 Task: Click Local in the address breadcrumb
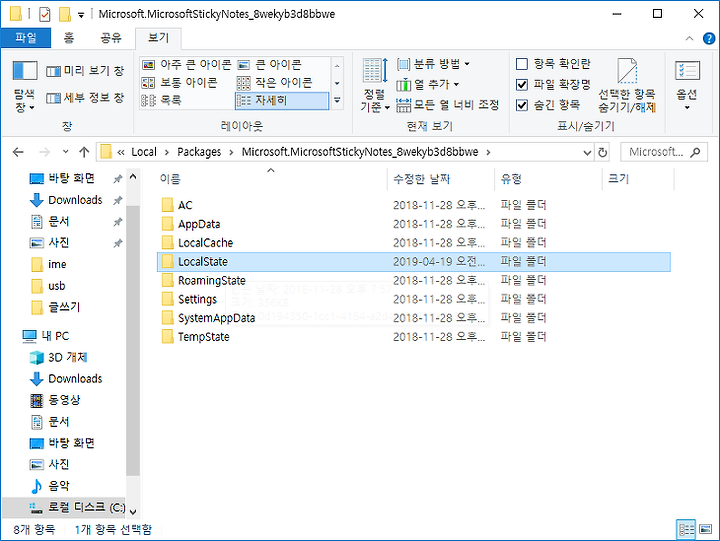coord(144,152)
